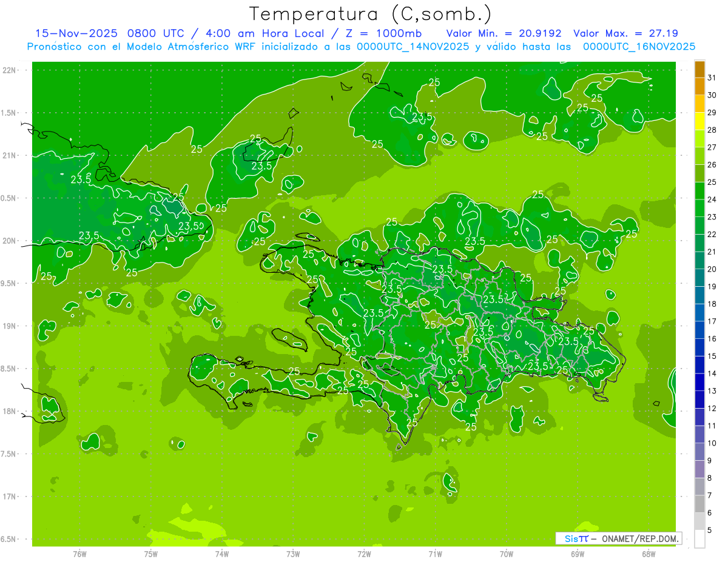The image size is (728, 562).
Task: Click the '20N' latitude axis label
Action: [10, 241]
